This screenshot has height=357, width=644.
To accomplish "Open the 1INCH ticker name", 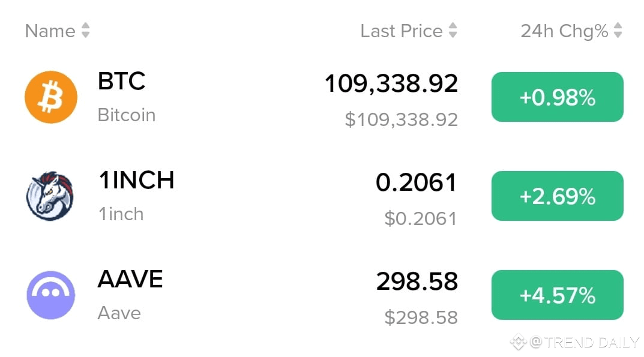I will click(x=136, y=180).
